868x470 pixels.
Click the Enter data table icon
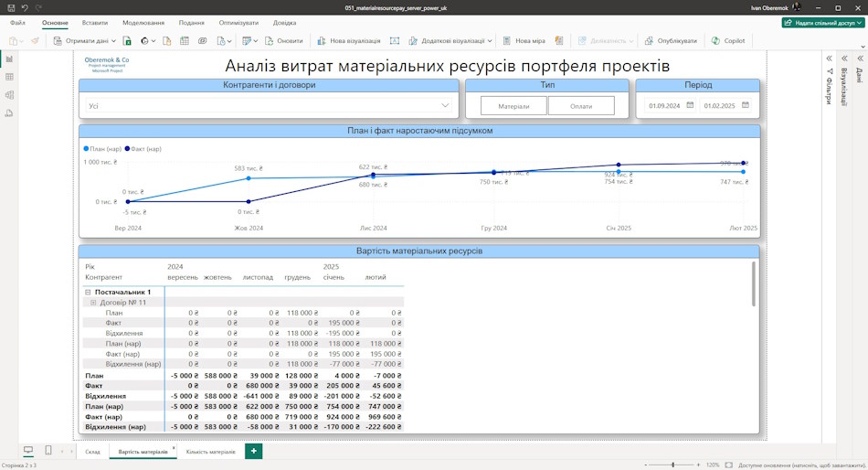click(x=185, y=41)
